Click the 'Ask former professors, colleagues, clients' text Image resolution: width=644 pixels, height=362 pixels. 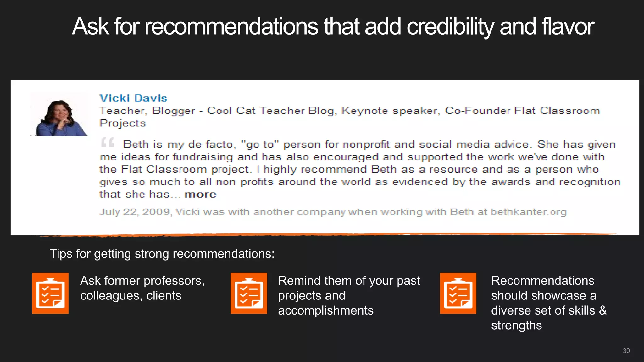tap(142, 288)
